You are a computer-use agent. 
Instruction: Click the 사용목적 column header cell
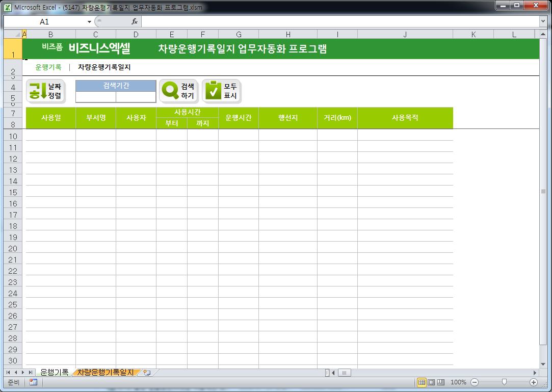(x=405, y=118)
